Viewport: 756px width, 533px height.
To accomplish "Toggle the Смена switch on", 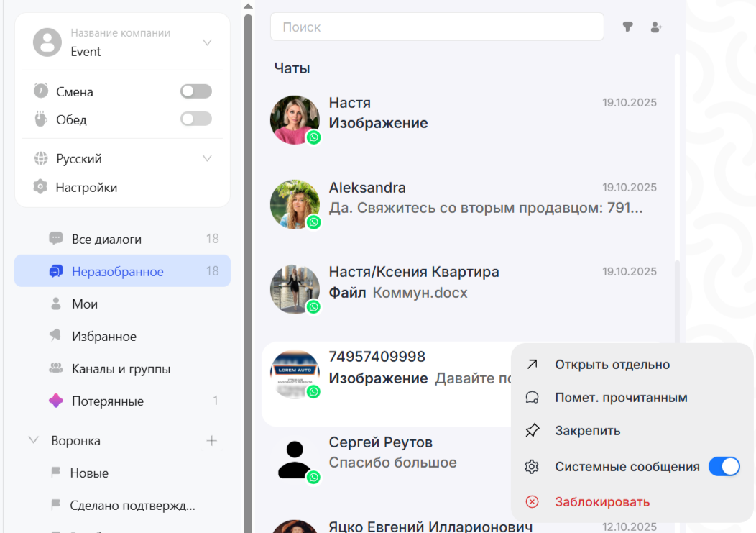I will (195, 91).
